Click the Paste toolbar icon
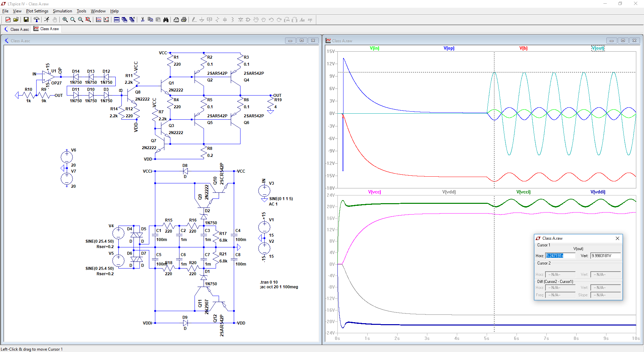 point(158,20)
